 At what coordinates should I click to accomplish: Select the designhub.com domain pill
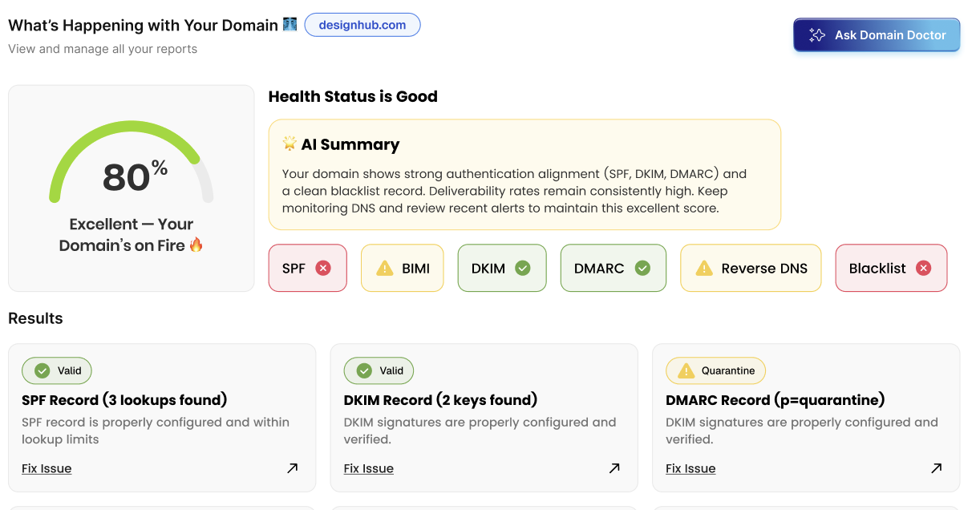click(x=362, y=25)
